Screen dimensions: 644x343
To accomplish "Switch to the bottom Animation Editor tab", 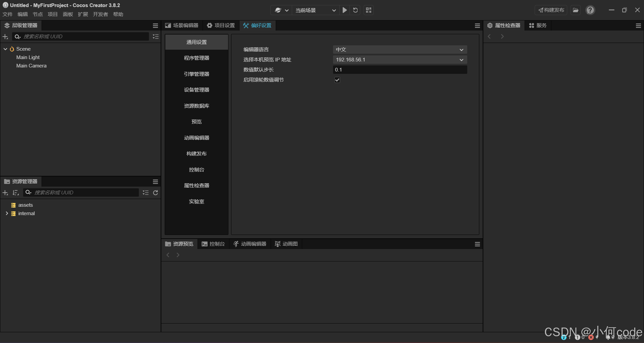I will click(x=250, y=244).
